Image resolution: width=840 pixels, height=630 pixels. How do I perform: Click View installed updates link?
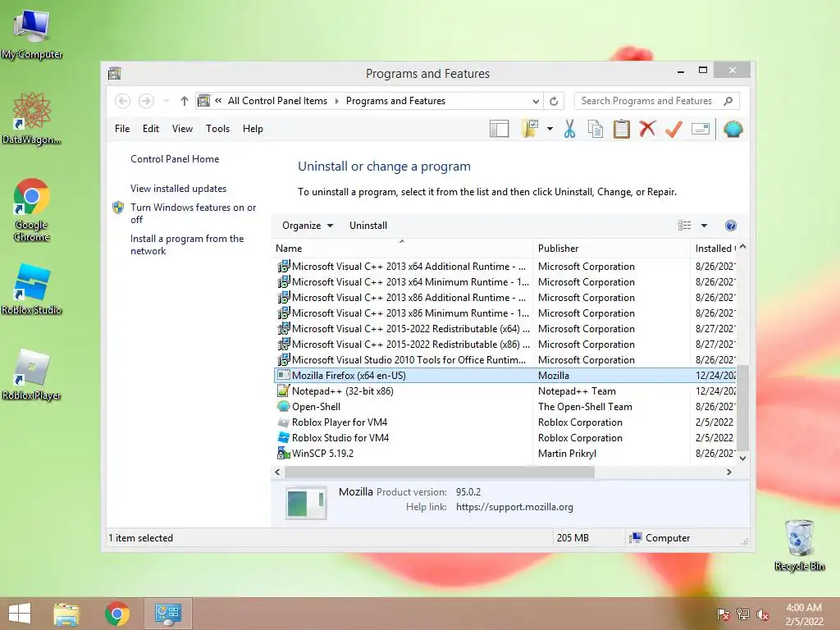(178, 189)
